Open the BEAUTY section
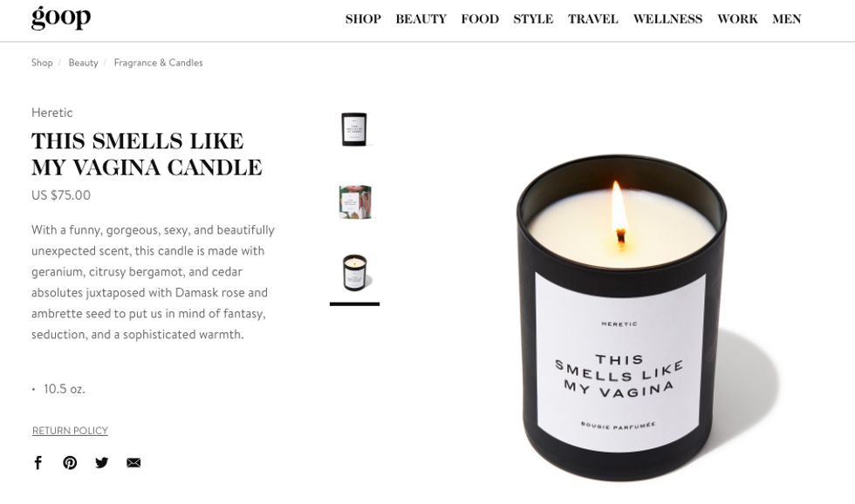The width and height of the screenshot is (855, 504). 421,19
